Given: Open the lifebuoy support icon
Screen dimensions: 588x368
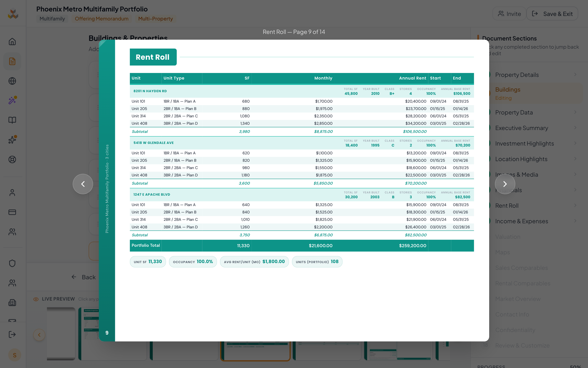Looking at the screenshot, I should point(12,159).
